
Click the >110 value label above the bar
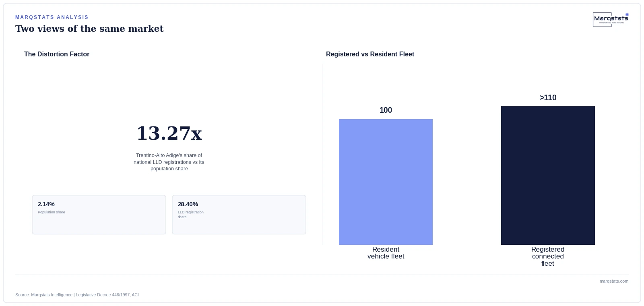coord(548,97)
